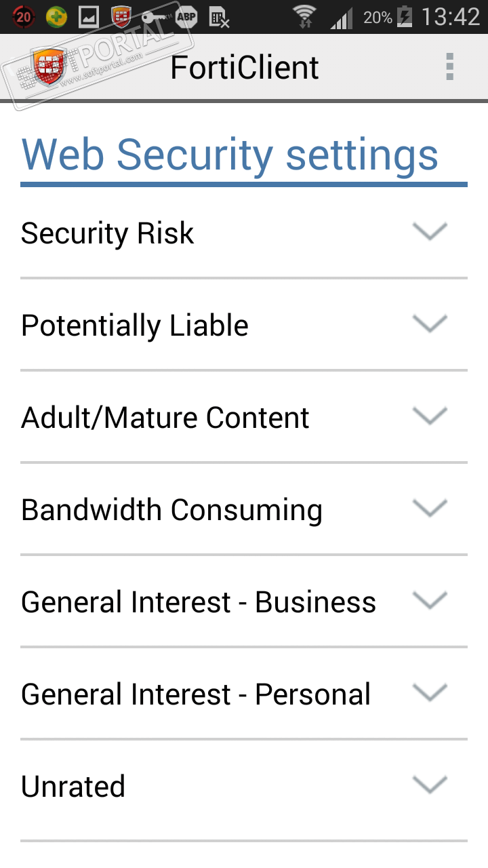Tap the FortiClient title text

click(245, 68)
